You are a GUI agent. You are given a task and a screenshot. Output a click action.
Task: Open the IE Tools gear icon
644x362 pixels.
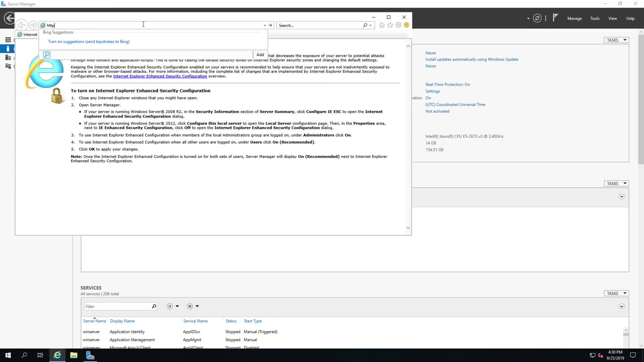(x=398, y=25)
